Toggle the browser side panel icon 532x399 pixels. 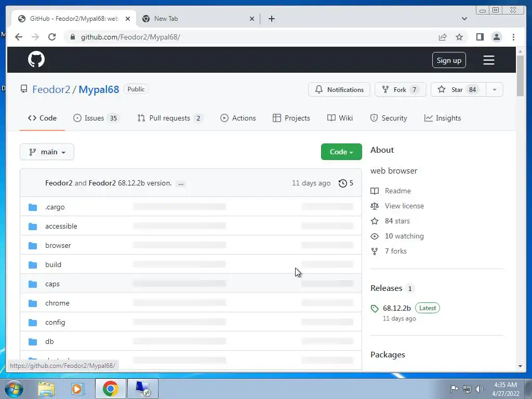coord(480,37)
